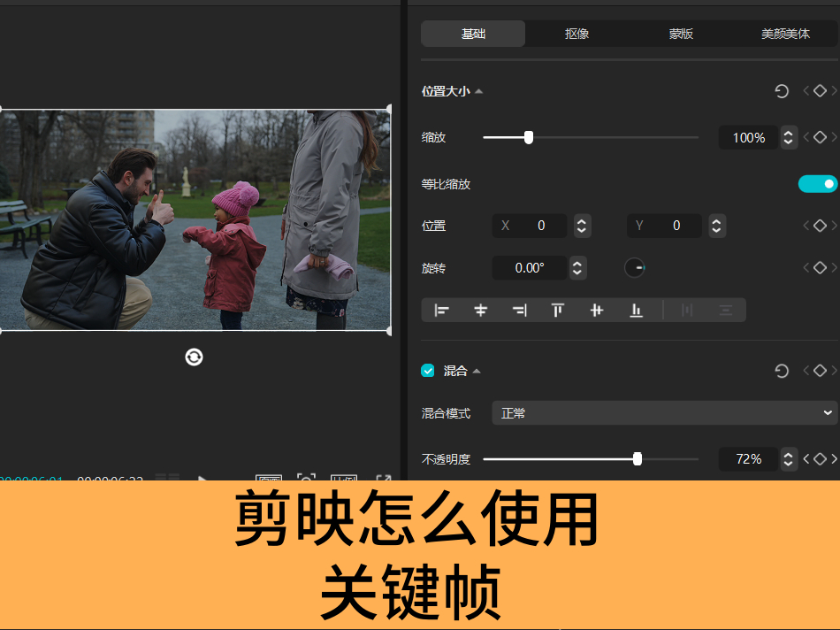Add keyframe for 位置大小 section
This screenshot has width=840, height=630.
point(820,91)
